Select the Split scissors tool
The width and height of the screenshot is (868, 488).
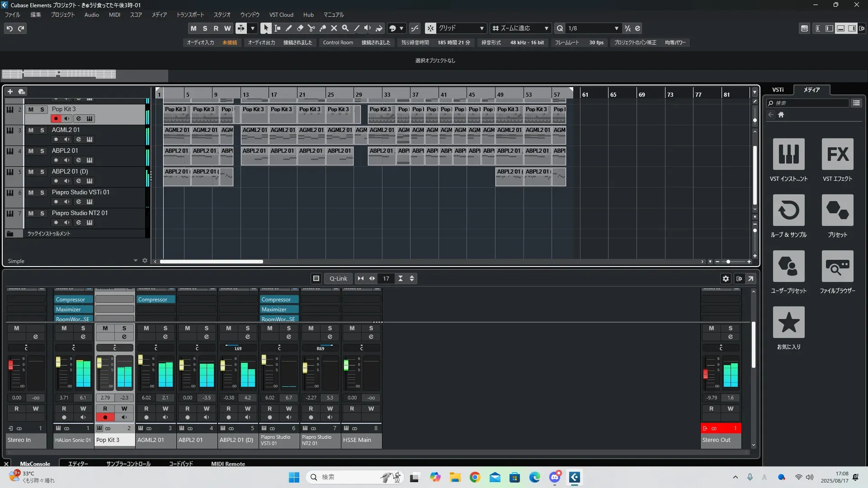[311, 28]
